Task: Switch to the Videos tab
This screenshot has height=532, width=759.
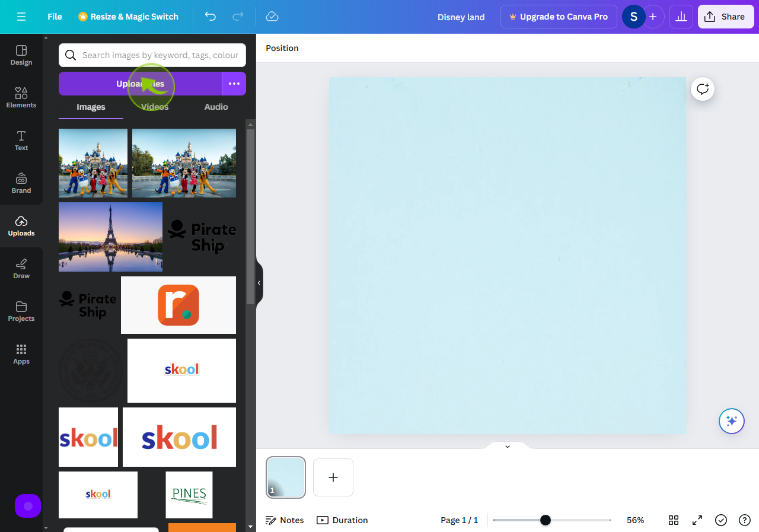Action: point(155,107)
